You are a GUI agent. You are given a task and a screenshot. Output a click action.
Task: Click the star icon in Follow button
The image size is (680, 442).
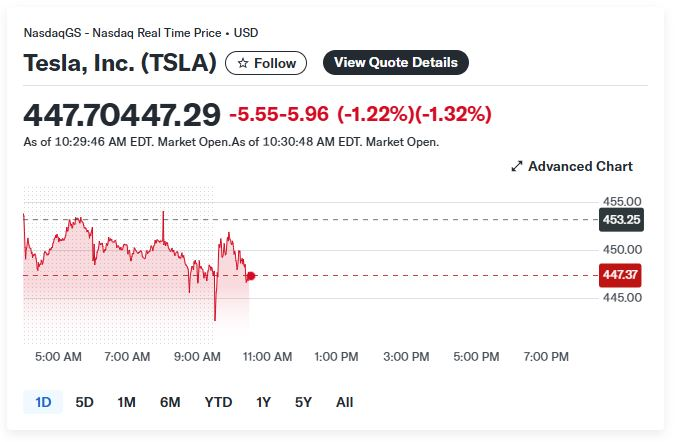click(243, 63)
